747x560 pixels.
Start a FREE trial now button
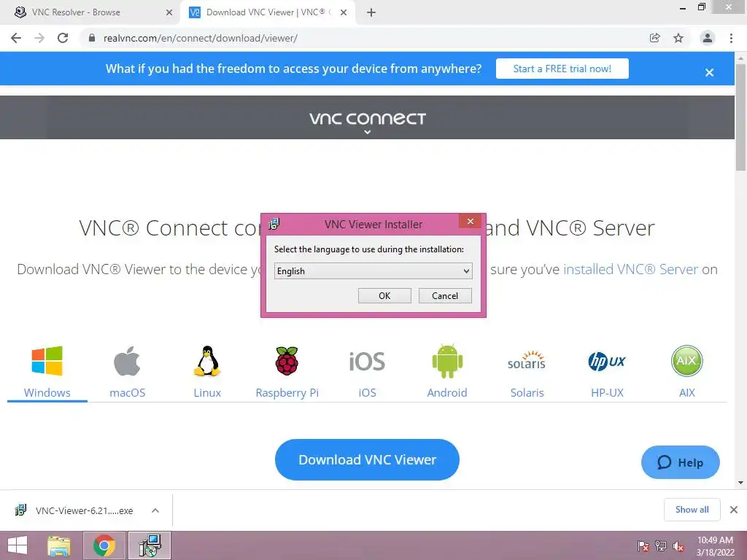(562, 69)
